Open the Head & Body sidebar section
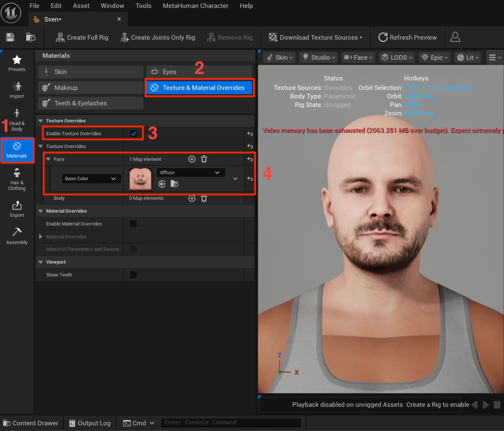The width and height of the screenshot is (504, 431). [x=17, y=120]
